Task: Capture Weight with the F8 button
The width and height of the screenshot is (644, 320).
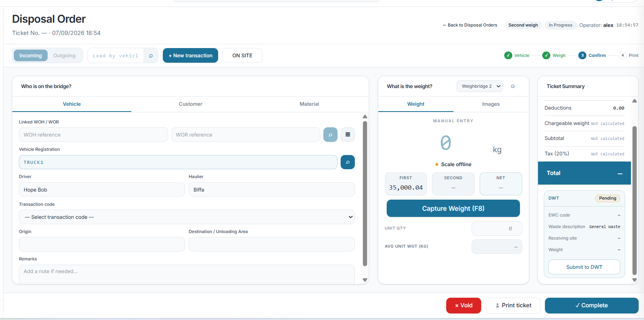Action: [x=453, y=208]
